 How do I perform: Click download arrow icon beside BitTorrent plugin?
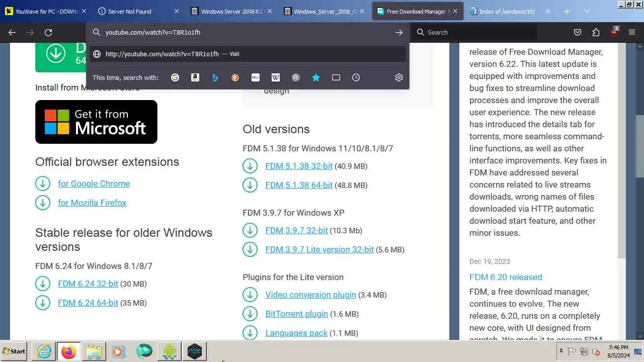click(x=250, y=314)
